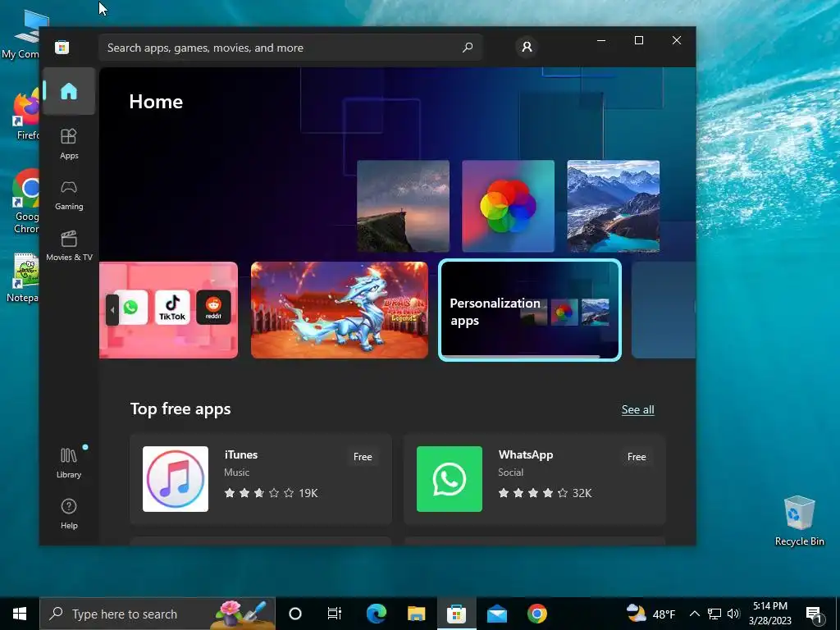Click iTunes star rating 19K
The width and height of the screenshot is (840, 630).
[271, 493]
